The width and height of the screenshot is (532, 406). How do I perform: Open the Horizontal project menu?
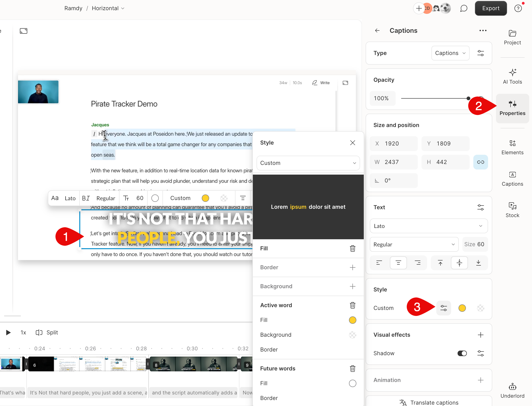tap(108, 8)
